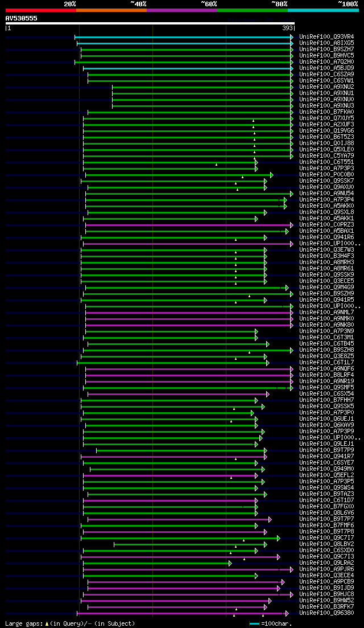
Task: Select the UniRef100_A9NK80 label
Action: (x=326, y=325)
